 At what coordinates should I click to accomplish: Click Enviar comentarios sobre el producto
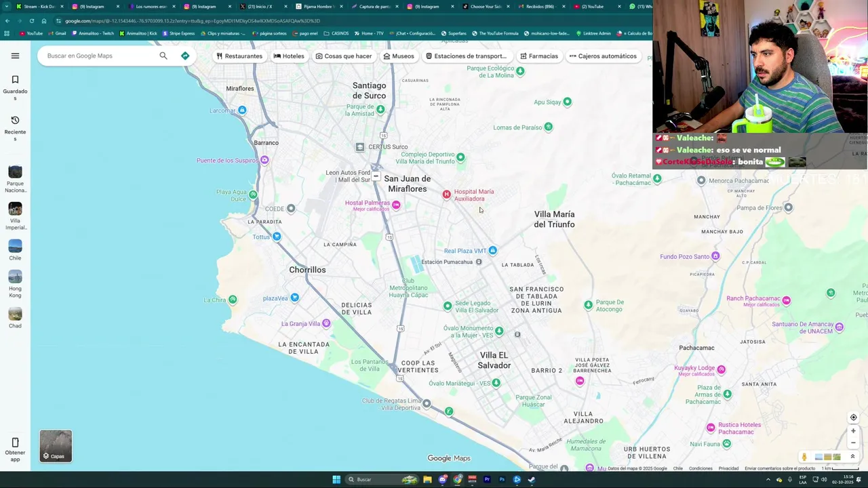(x=780, y=468)
